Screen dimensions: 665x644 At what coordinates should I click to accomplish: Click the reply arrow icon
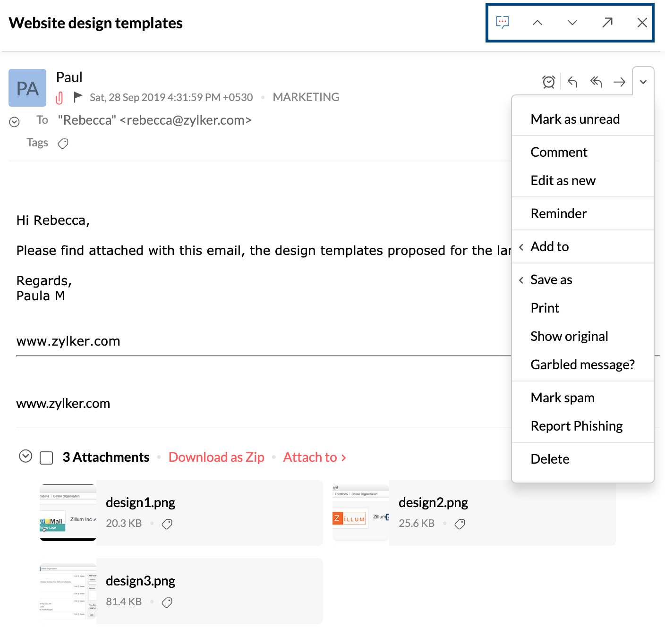click(572, 82)
